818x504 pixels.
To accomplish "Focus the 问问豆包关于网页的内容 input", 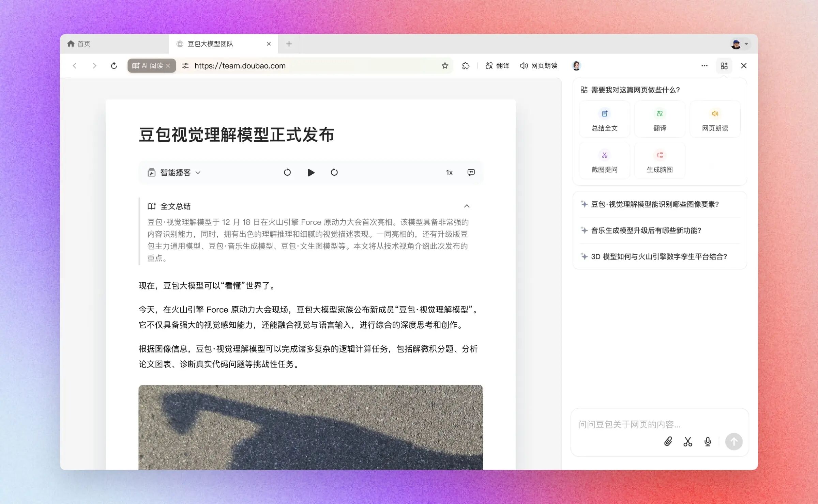I will click(660, 424).
